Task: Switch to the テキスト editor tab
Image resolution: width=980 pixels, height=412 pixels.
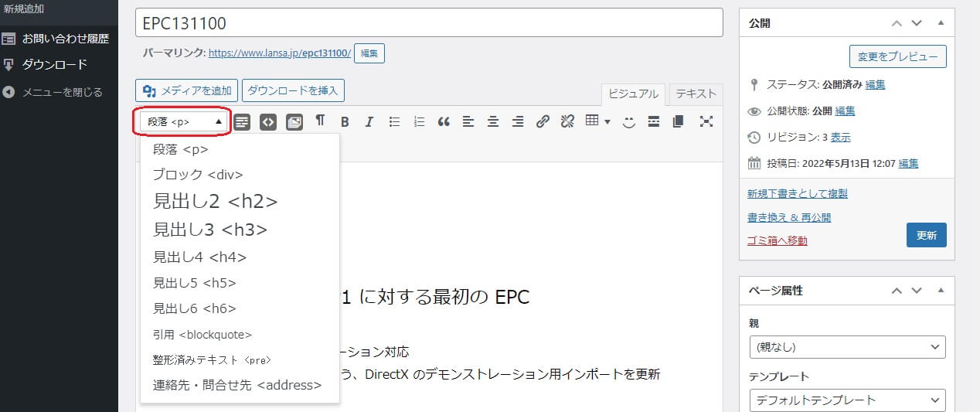Action: tap(696, 94)
